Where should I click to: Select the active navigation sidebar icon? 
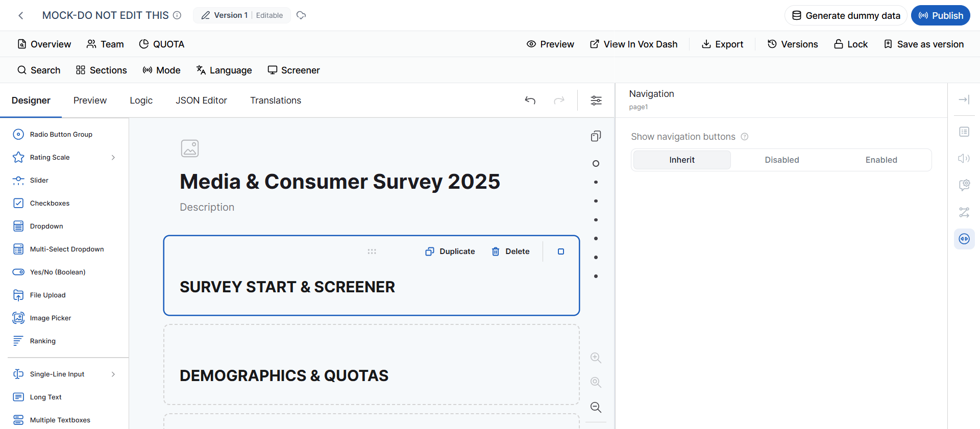tap(964, 239)
